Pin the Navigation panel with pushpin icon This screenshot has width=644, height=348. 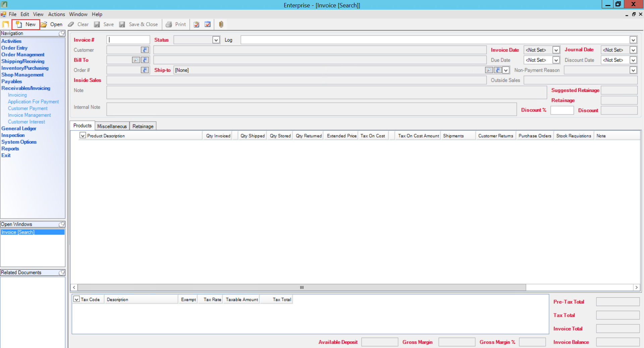pyautogui.click(x=62, y=33)
